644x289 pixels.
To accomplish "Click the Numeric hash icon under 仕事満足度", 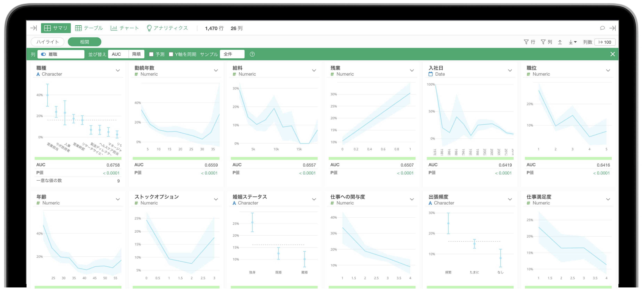I will 528,203.
